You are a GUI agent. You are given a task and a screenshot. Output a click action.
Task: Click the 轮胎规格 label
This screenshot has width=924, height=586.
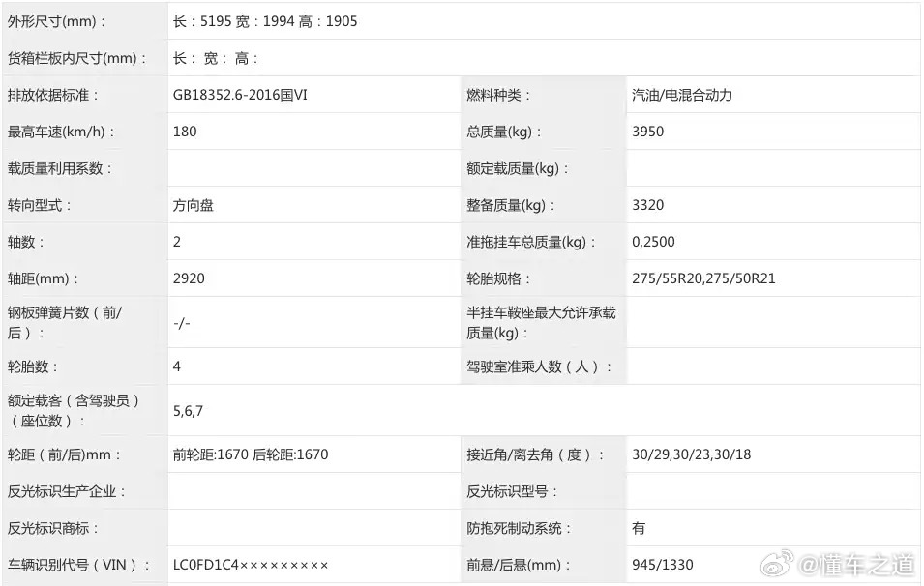(498, 278)
